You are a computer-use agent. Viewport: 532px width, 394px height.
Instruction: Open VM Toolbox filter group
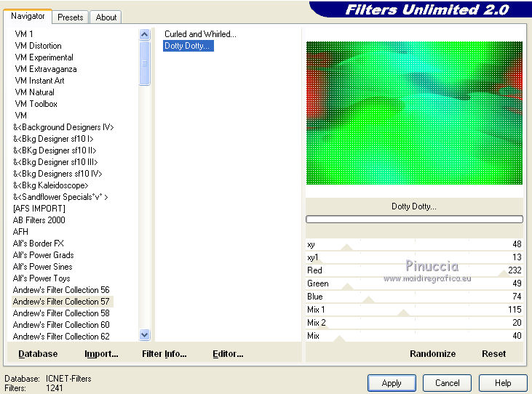tap(36, 104)
